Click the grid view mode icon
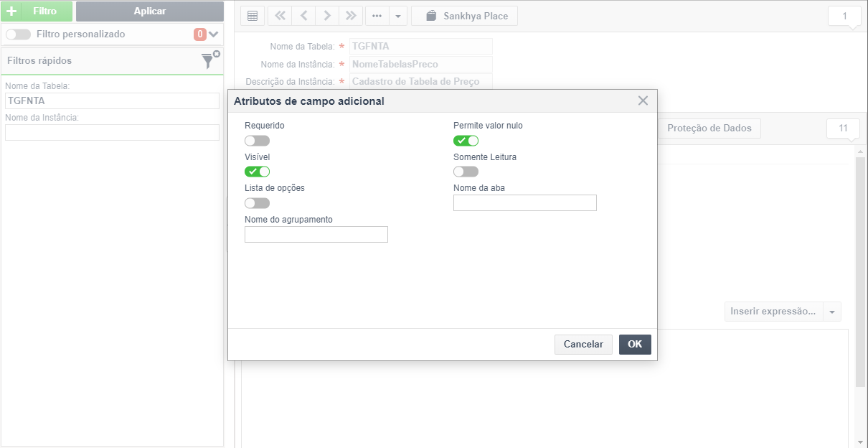Screen dimensions: 868x448 point(252,16)
